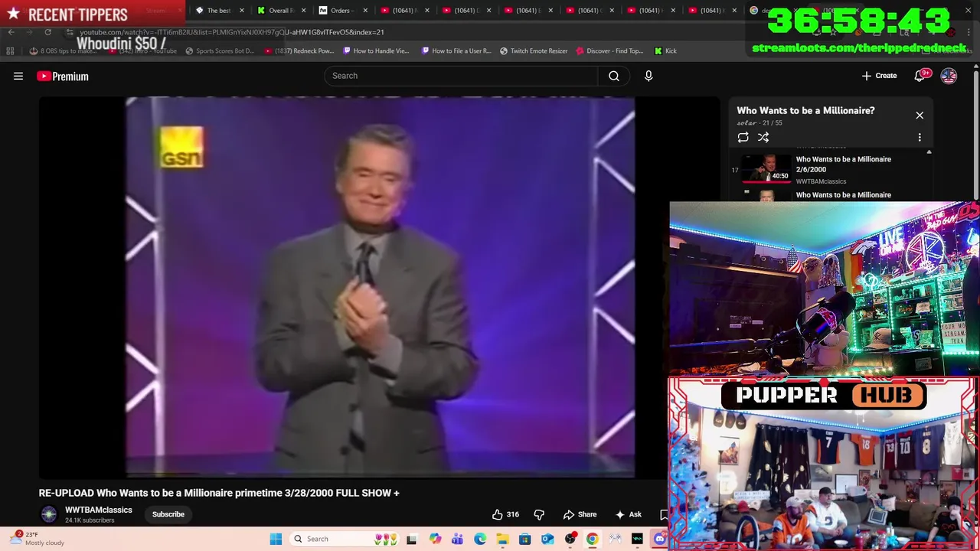Close the Who Wants to be a Millionaire playlist panel
The height and width of the screenshot is (551, 980).
(x=920, y=115)
